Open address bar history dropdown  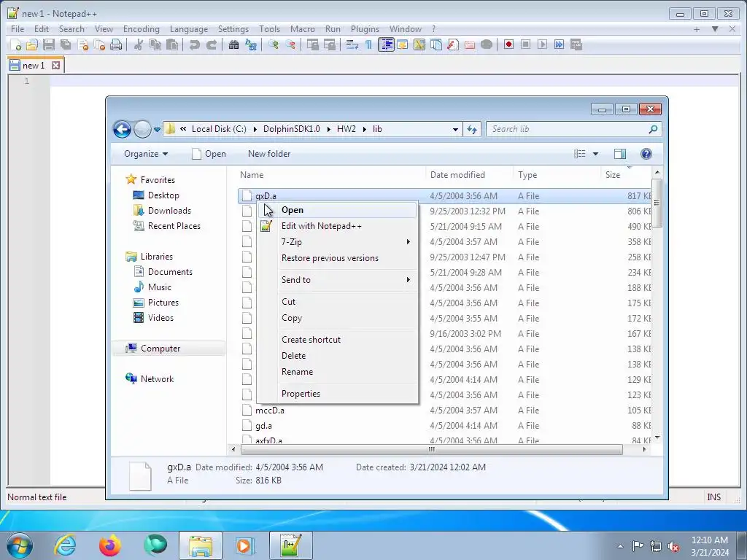pos(455,130)
